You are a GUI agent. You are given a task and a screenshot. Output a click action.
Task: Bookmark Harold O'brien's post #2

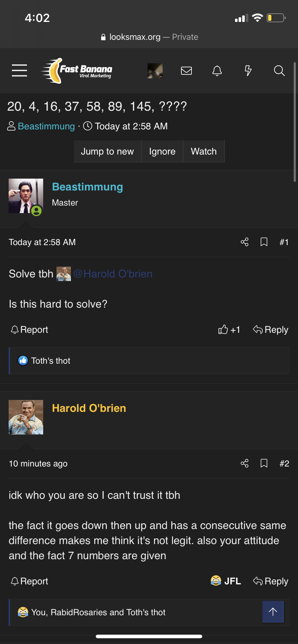264,463
